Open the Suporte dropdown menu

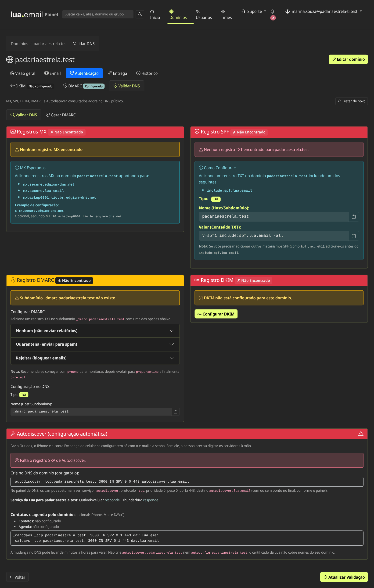254,11
